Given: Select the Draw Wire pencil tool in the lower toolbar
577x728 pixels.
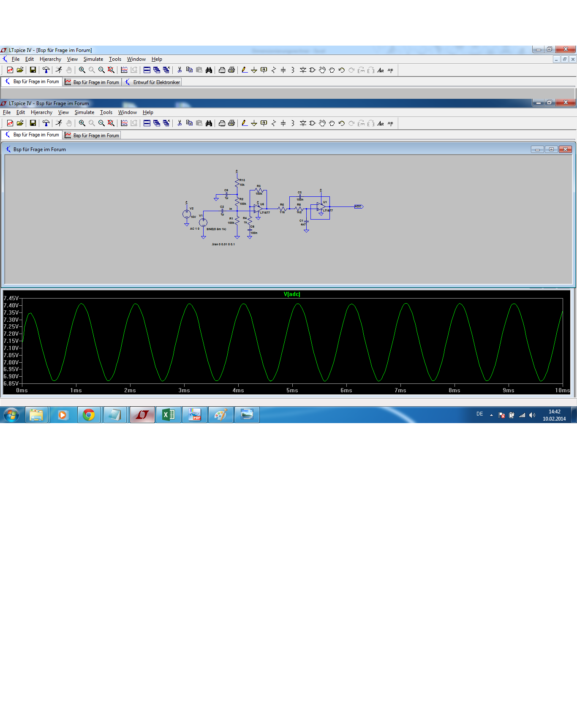Looking at the screenshot, I should tap(244, 123).
